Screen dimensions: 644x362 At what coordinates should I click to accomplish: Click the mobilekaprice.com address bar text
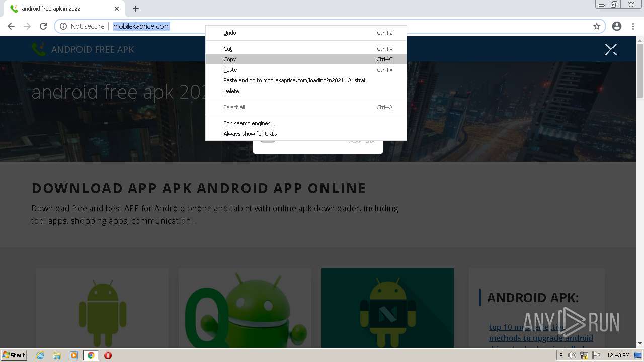click(x=141, y=26)
